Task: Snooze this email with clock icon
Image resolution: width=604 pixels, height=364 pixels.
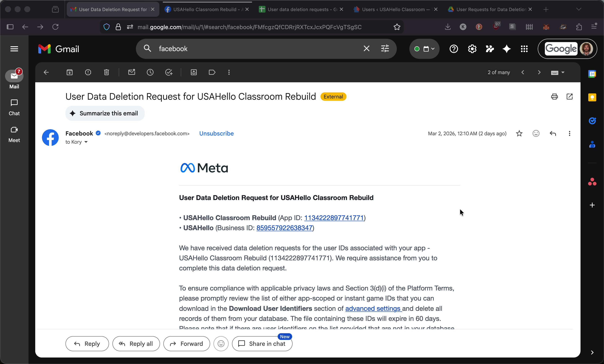Action: [x=150, y=72]
